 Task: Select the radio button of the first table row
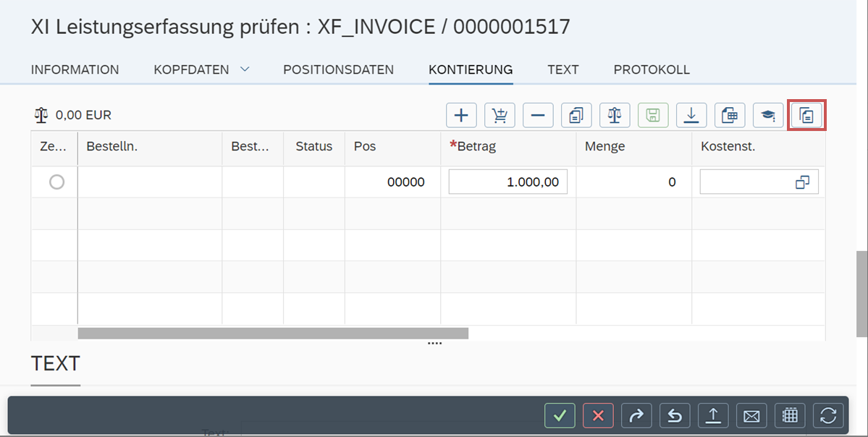[55, 182]
